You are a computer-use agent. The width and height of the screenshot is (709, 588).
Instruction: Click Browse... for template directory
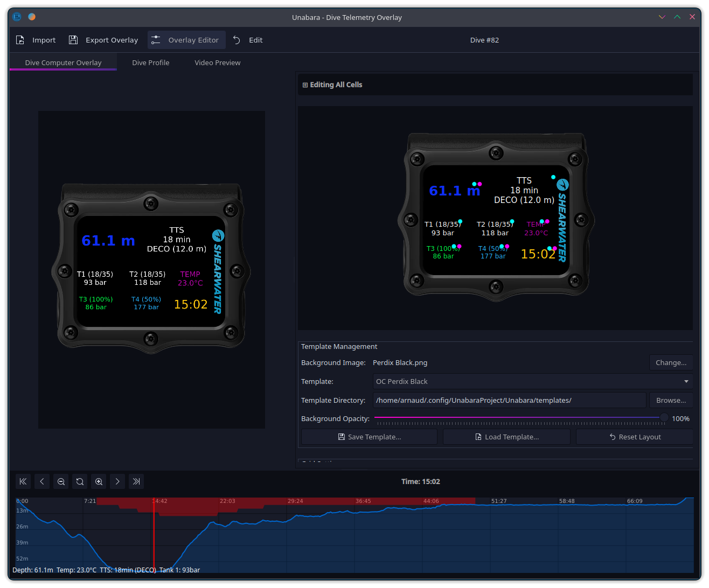pyautogui.click(x=671, y=400)
